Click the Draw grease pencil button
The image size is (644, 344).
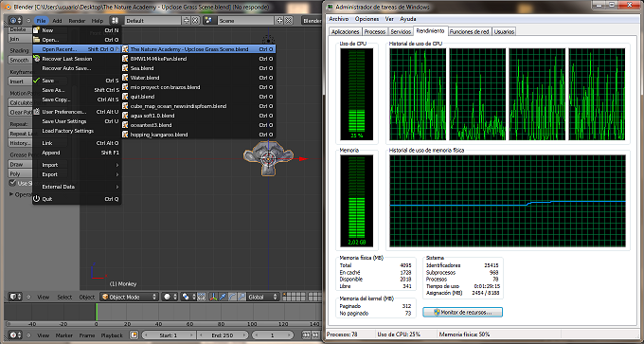click(x=20, y=164)
